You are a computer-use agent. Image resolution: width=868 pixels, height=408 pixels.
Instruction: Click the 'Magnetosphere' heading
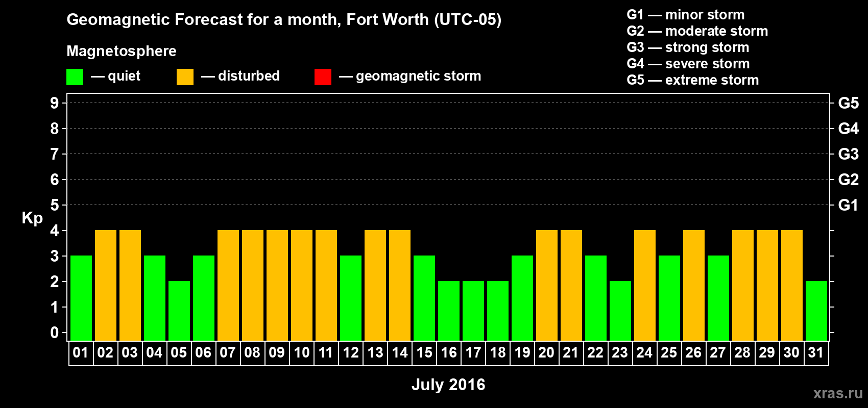(122, 51)
